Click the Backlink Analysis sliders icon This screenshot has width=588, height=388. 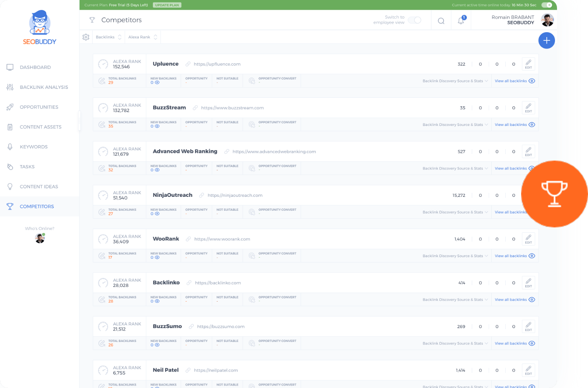(10, 87)
